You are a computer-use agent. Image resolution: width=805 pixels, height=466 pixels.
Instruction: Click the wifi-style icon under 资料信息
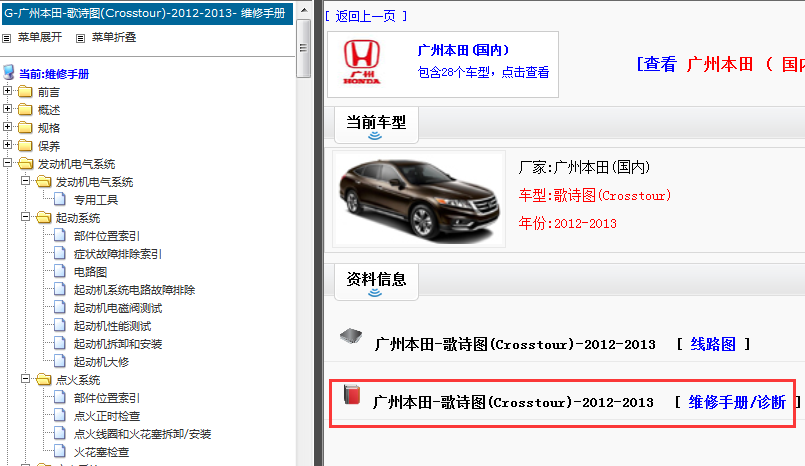(375, 293)
